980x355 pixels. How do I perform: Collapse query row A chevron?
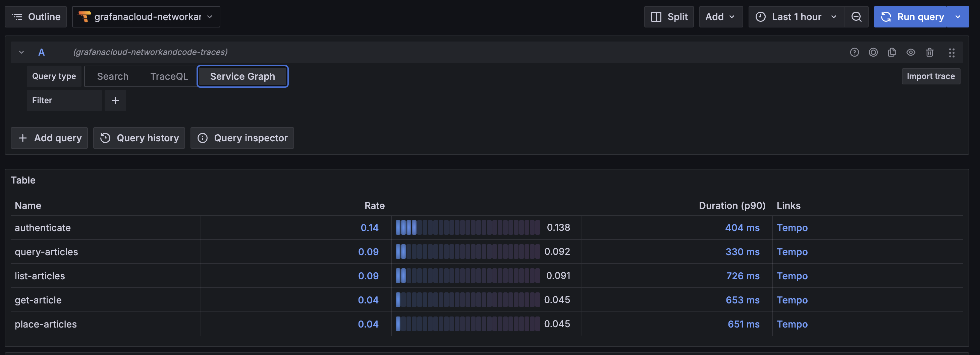click(x=21, y=53)
